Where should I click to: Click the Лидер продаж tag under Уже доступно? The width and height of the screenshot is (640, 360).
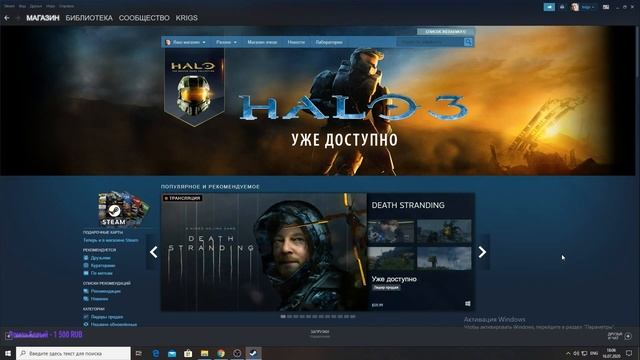(x=386, y=288)
